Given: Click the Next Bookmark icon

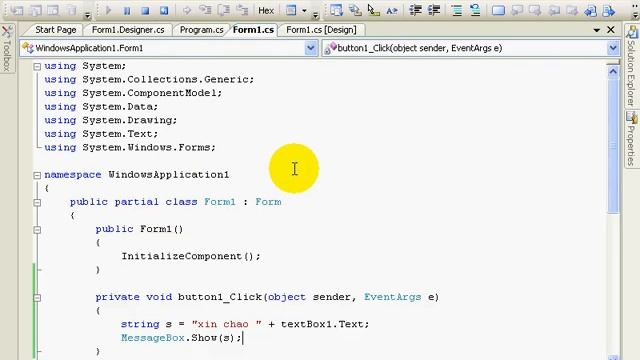Looking at the screenshot, I should [535, 11].
